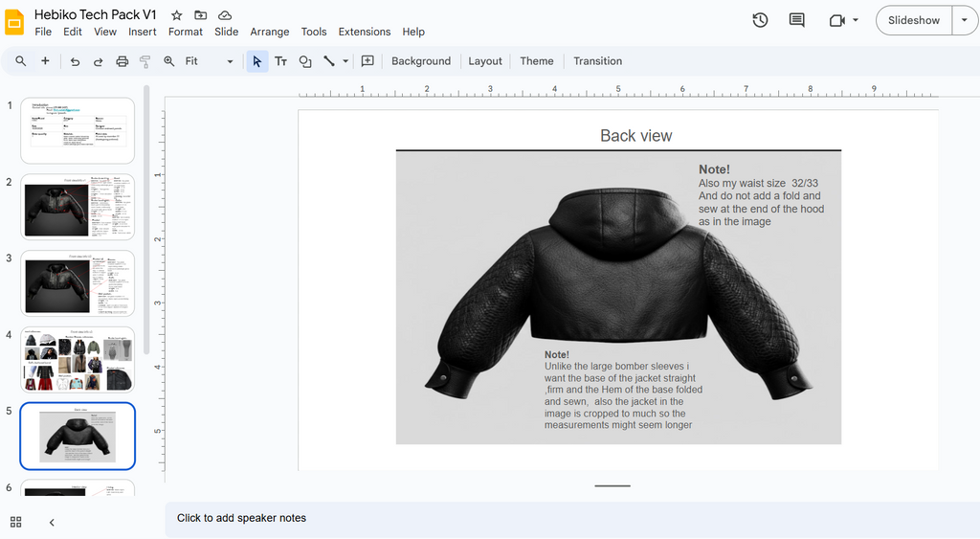The width and height of the screenshot is (980, 539).
Task: Open grid view of slides
Action: (16, 522)
